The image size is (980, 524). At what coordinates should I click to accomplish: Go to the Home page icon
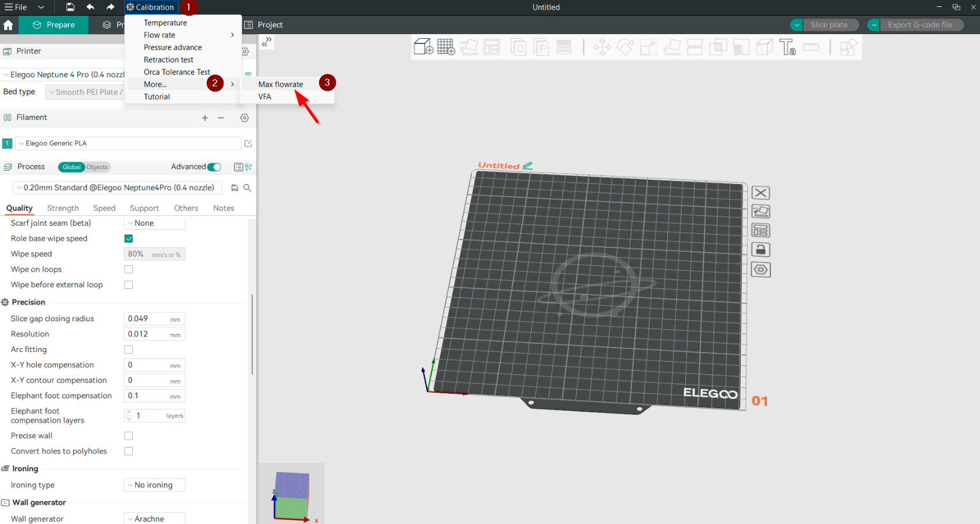(x=8, y=25)
